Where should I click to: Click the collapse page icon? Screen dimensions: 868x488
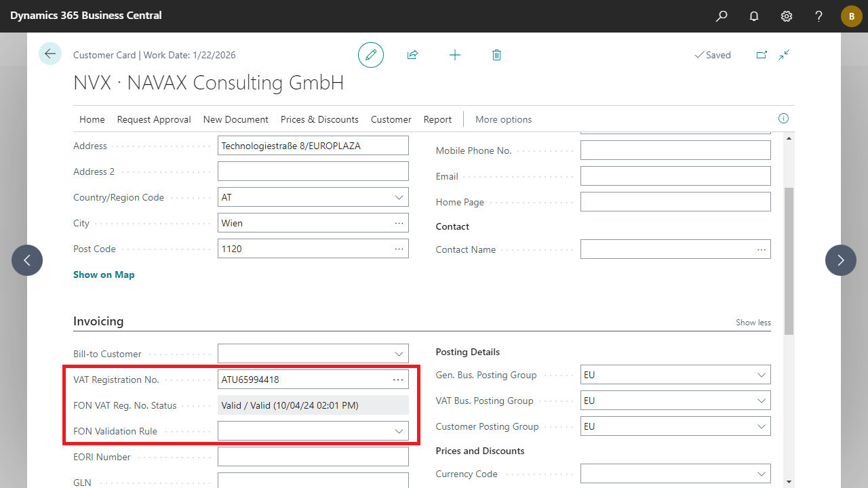tap(785, 55)
